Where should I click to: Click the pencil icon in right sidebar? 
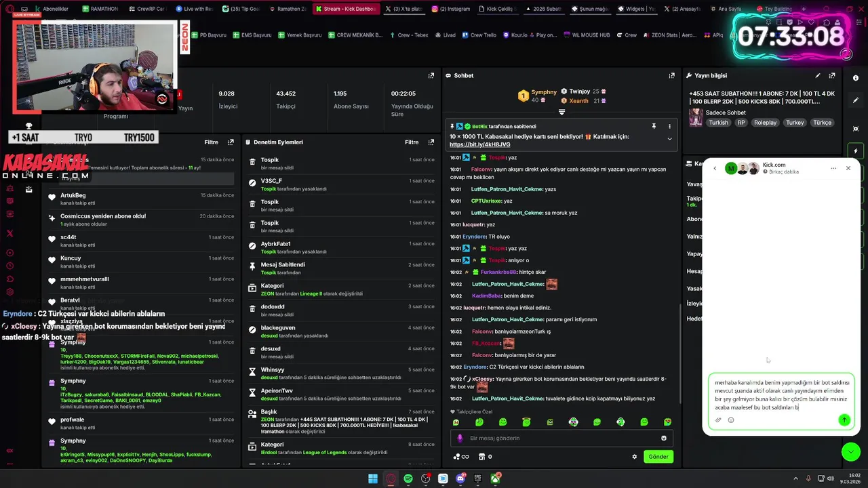pyautogui.click(x=856, y=100)
